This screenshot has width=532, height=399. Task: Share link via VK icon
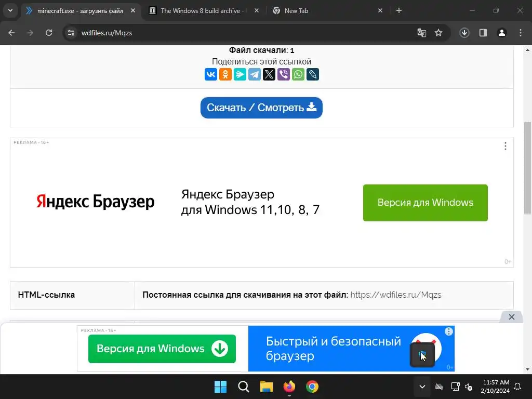click(211, 74)
